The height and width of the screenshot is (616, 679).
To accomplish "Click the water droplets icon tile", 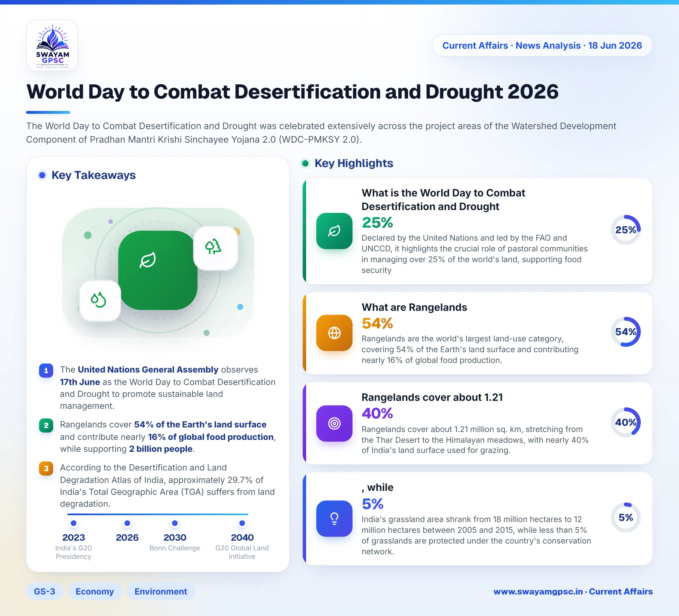I will pos(100,301).
